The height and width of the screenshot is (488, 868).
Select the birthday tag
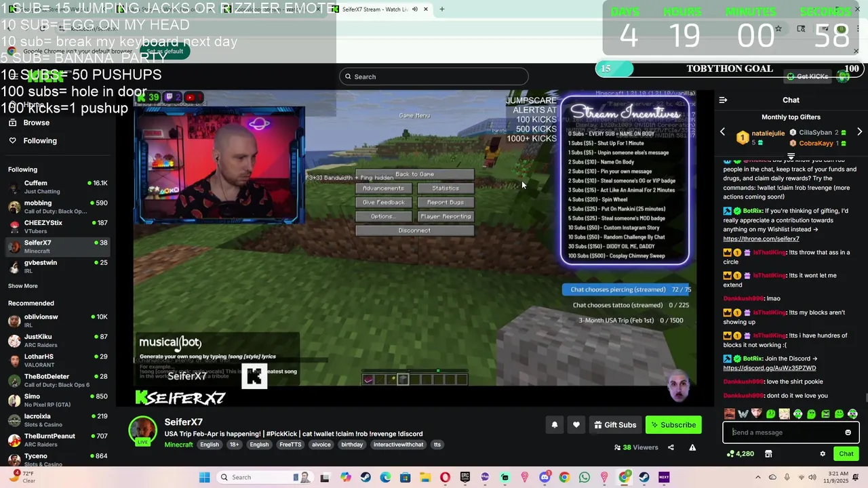click(352, 445)
